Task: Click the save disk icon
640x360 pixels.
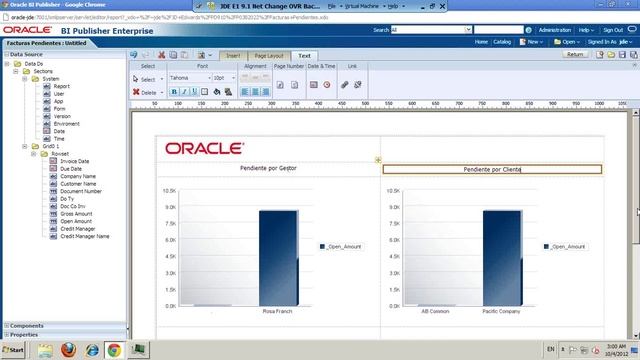Action: click(622, 55)
